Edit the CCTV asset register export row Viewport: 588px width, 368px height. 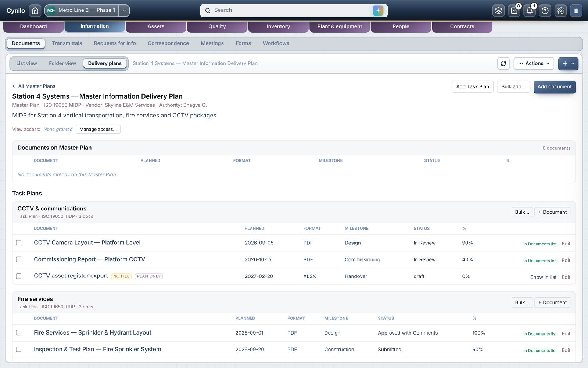(x=566, y=277)
